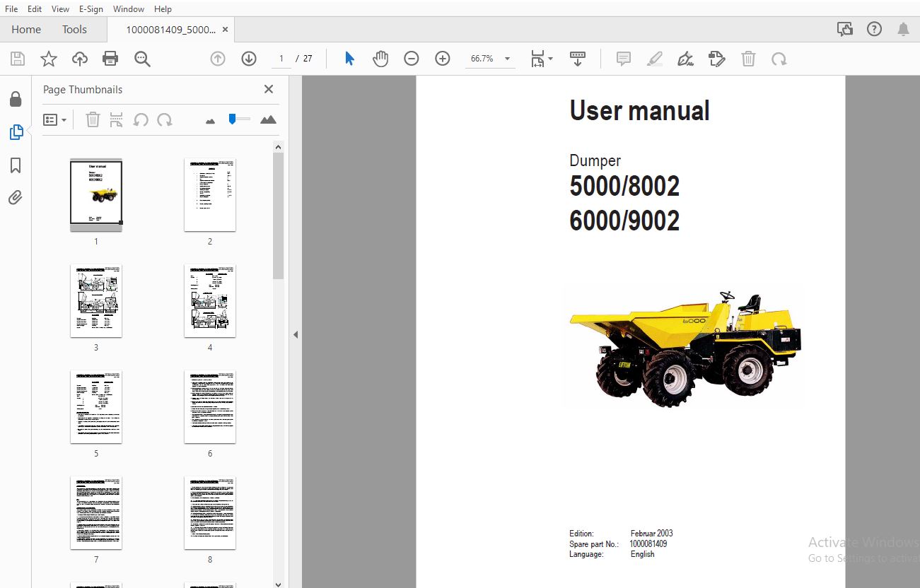
Task: Open the fit page options tool
Action: pyautogui.click(x=542, y=59)
